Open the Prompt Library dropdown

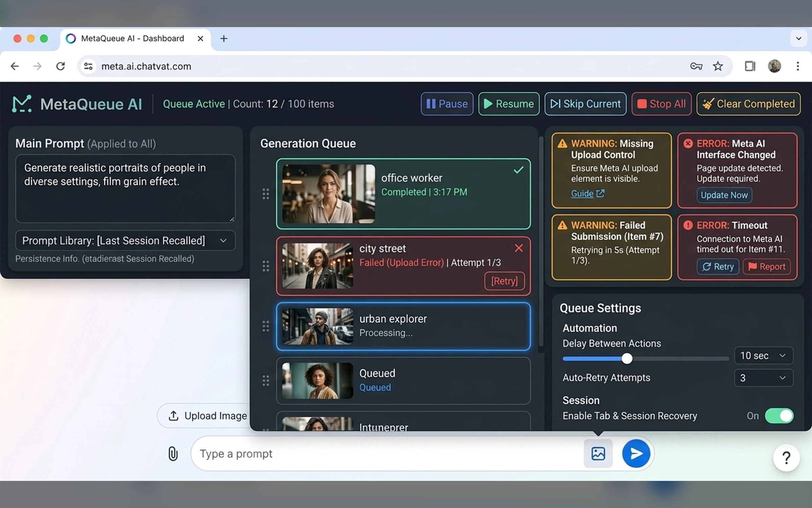[125, 240]
